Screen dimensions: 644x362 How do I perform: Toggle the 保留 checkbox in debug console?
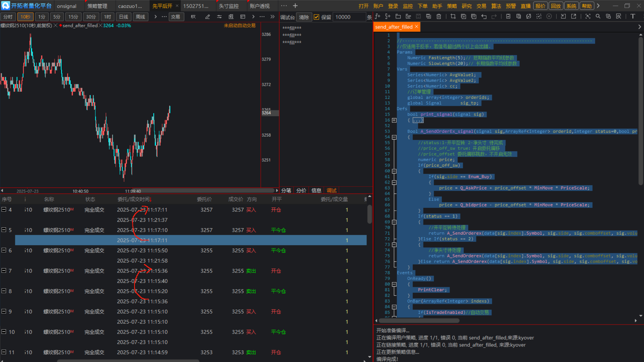[x=316, y=17]
